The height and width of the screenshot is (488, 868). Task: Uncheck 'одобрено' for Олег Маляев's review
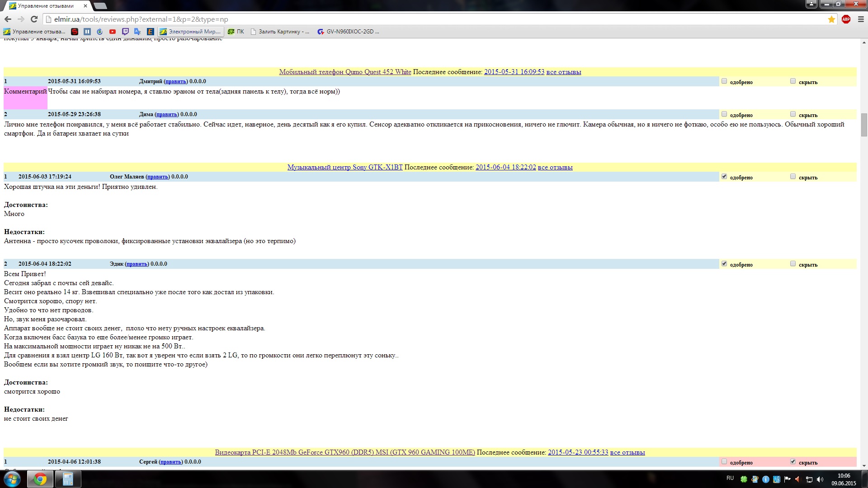click(x=724, y=177)
